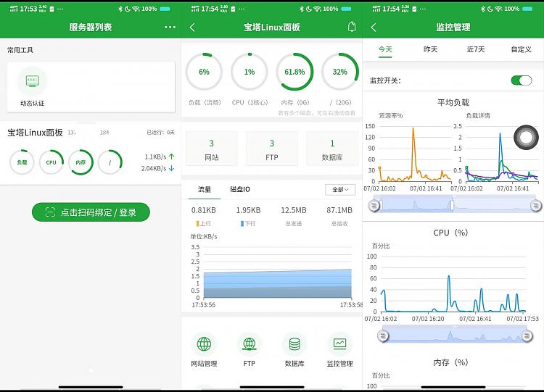
Task: Toggle 下行 legend in traffic chart
Action: [x=248, y=224]
